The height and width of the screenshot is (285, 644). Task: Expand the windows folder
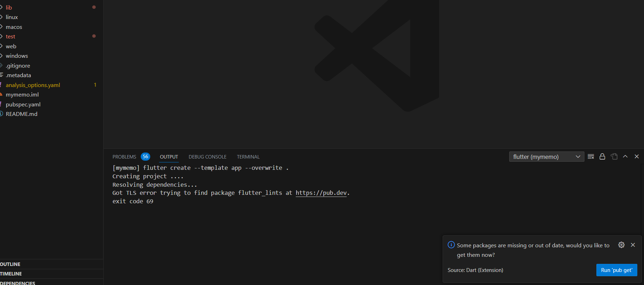tap(51, 56)
